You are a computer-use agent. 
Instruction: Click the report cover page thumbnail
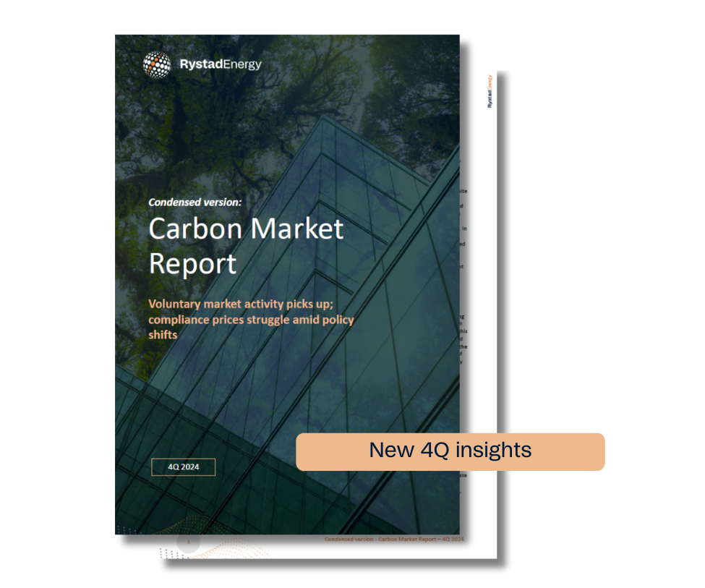click(x=287, y=284)
